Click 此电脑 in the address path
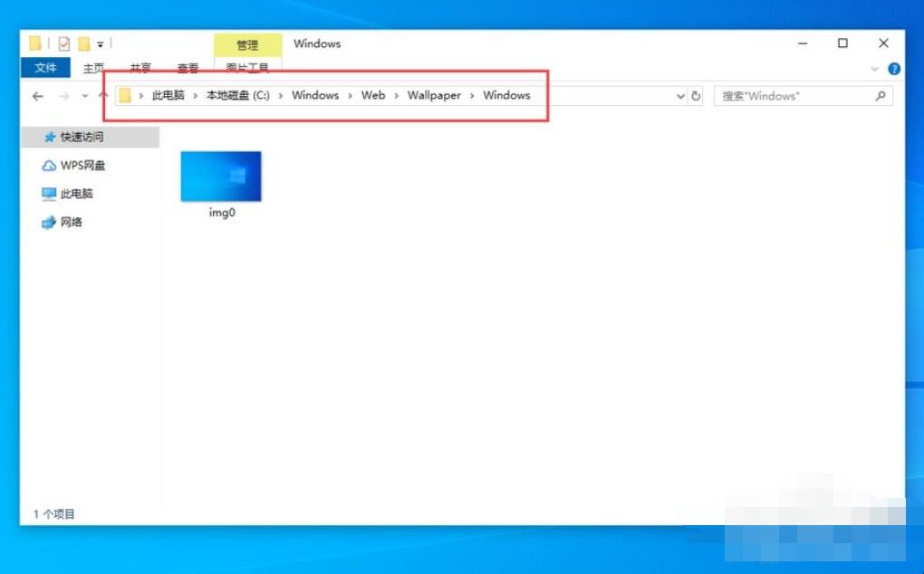This screenshot has width=924, height=574. pyautogui.click(x=168, y=95)
